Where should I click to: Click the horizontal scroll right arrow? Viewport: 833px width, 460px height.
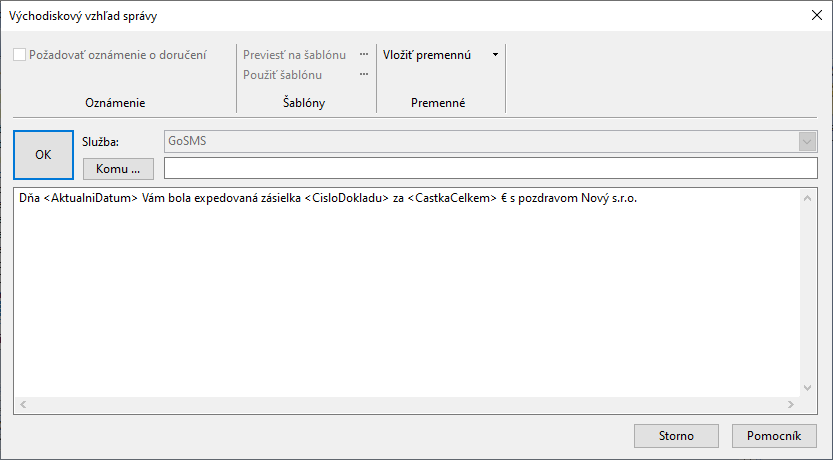tap(790, 404)
